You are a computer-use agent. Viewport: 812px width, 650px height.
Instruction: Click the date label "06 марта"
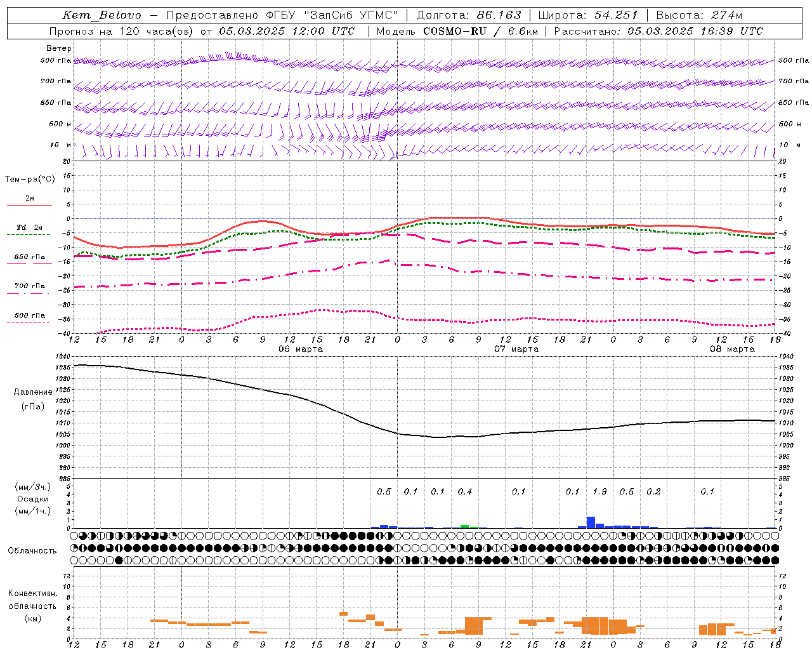tap(301, 349)
